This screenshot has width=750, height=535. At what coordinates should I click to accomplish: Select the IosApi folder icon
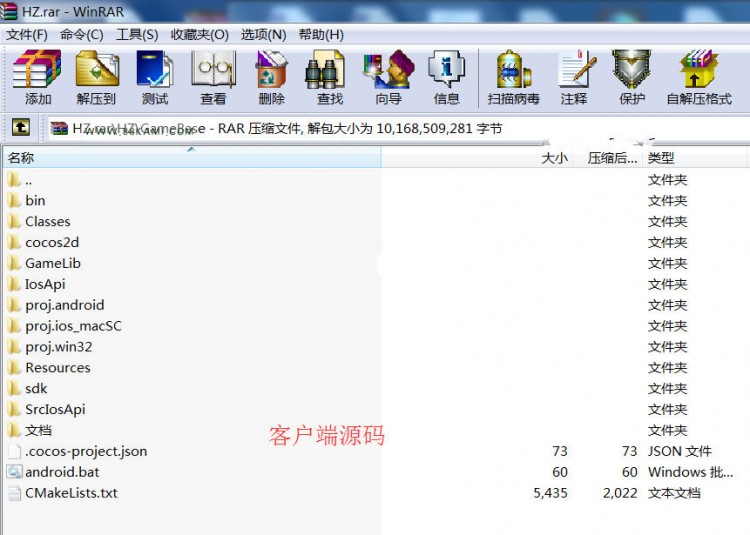pos(14,284)
